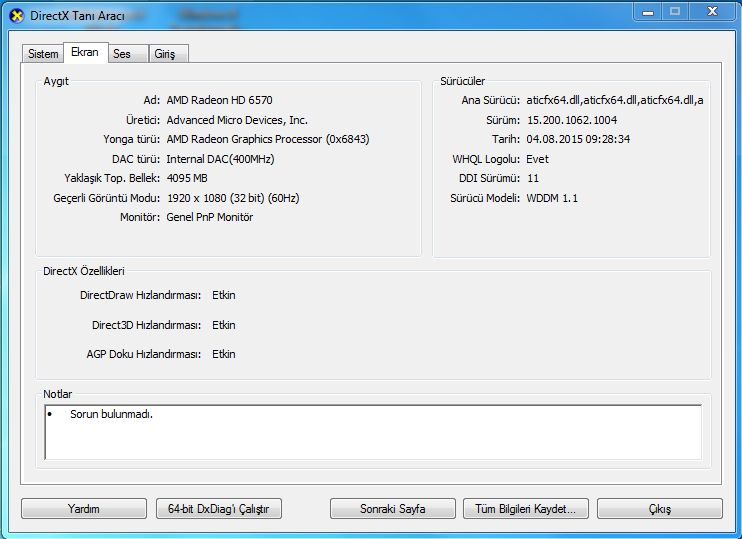Click 'Internal DAC(400MHz)' value
This screenshot has height=539, width=742.
[x=221, y=159]
